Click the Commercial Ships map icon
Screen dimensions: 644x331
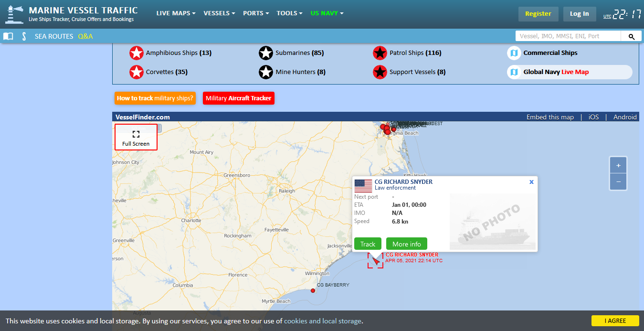pos(514,53)
